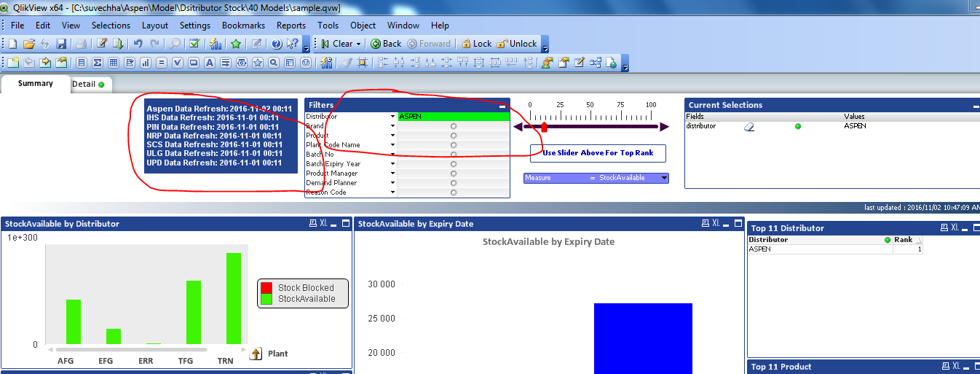Click the Format Painter brush icon

tap(347, 63)
